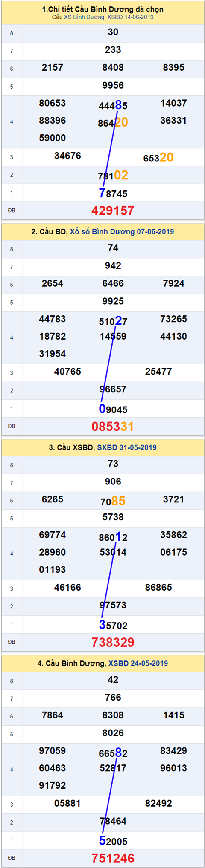Screen dimensions: 205x868
Task: Click the third prize number 82492
Action: [x=158, y=803]
